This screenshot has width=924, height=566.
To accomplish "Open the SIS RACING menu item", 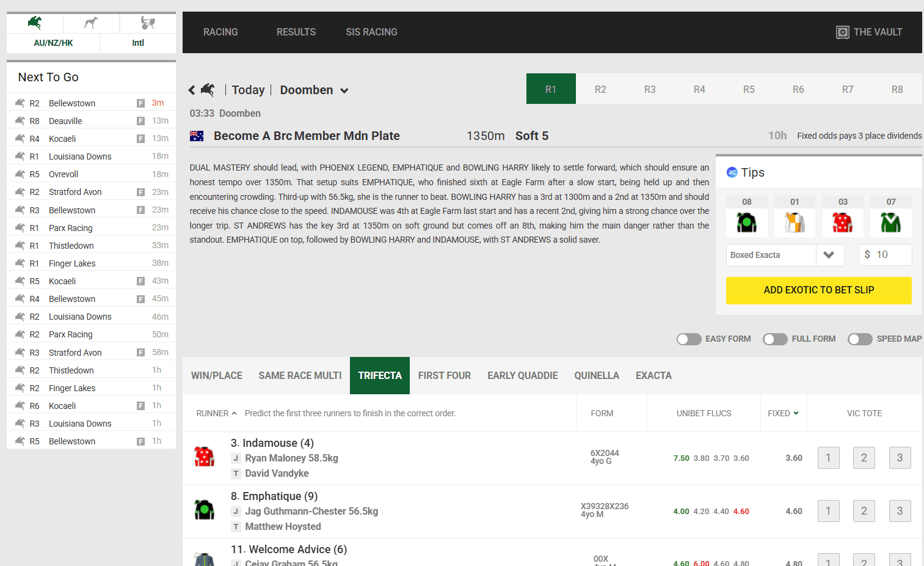I will point(371,32).
